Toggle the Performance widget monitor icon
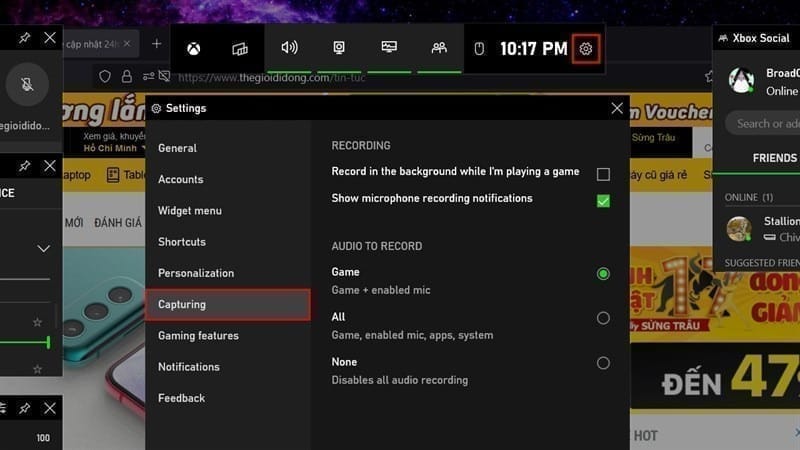Image resolution: width=800 pixels, height=450 pixels. 389,47
